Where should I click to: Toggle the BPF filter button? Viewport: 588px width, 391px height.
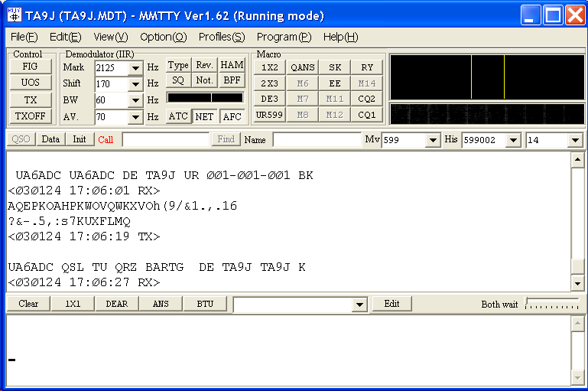pos(232,80)
